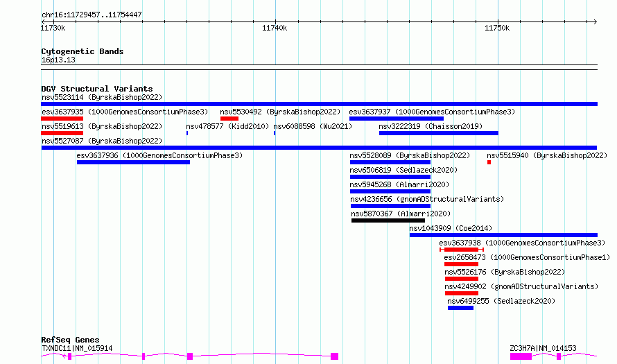Click the 11730k ruler tick label
The height and width of the screenshot is (364, 617).
click(x=53, y=28)
